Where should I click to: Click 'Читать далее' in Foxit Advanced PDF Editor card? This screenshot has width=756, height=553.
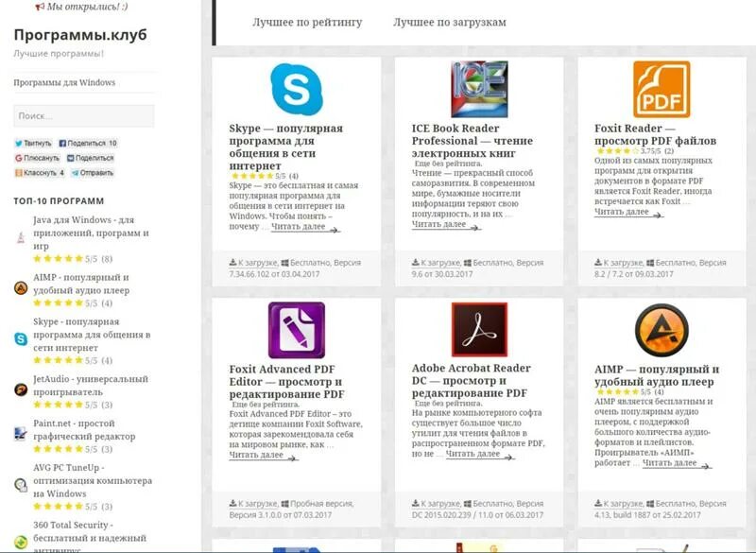click(264, 455)
